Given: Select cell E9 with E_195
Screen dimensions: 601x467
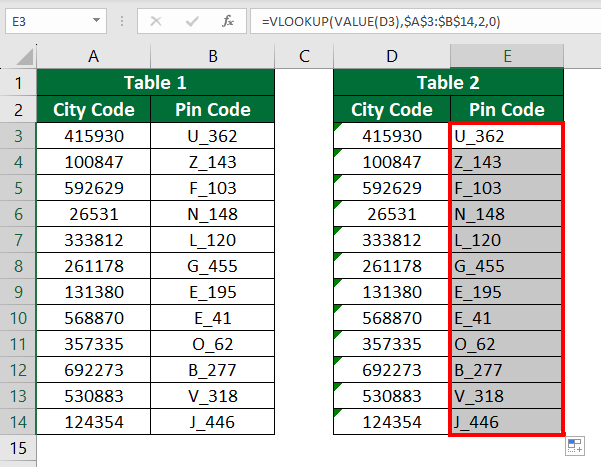Looking at the screenshot, I should tap(507, 292).
